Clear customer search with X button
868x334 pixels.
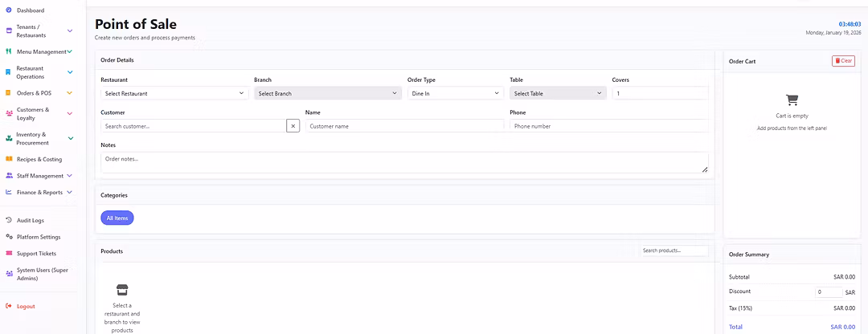tap(293, 126)
